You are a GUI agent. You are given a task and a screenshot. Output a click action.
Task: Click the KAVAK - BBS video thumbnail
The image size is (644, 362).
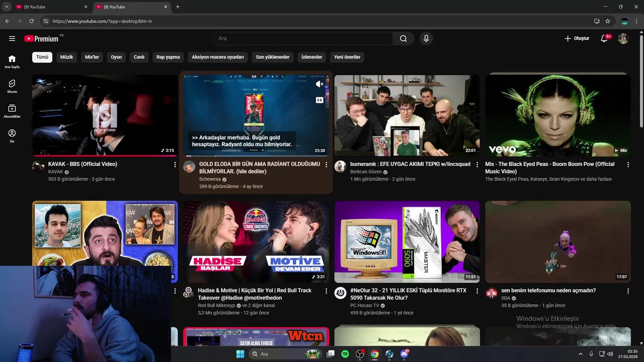pyautogui.click(x=105, y=116)
